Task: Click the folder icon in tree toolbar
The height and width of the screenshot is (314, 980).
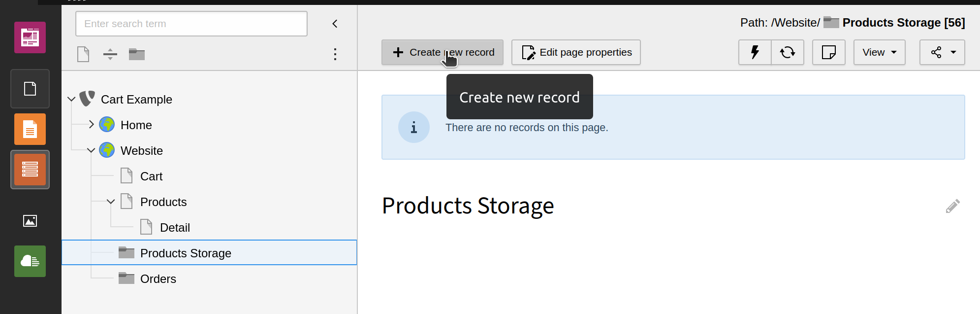Action: [x=136, y=54]
